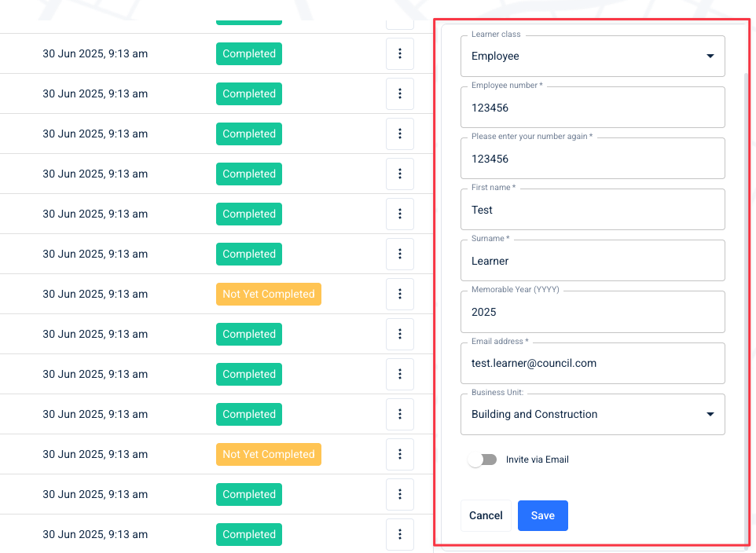Viewport: 756px width, 553px height.
Task: Click the first Not Yet Completed status badge
Action: tap(268, 294)
